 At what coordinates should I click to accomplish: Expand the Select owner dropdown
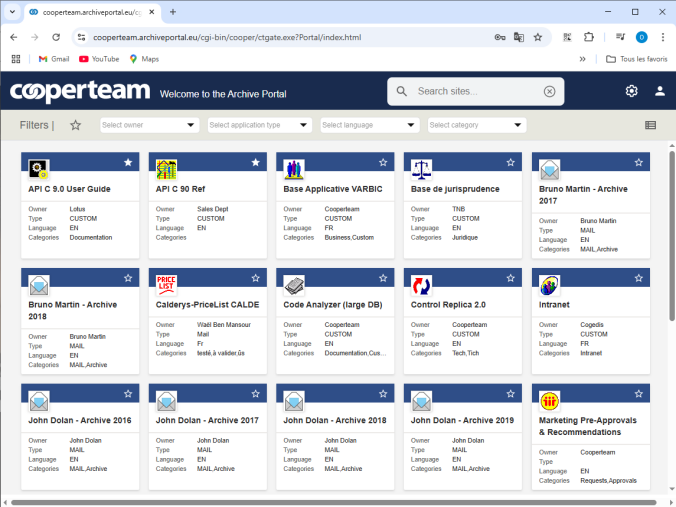tap(150, 125)
